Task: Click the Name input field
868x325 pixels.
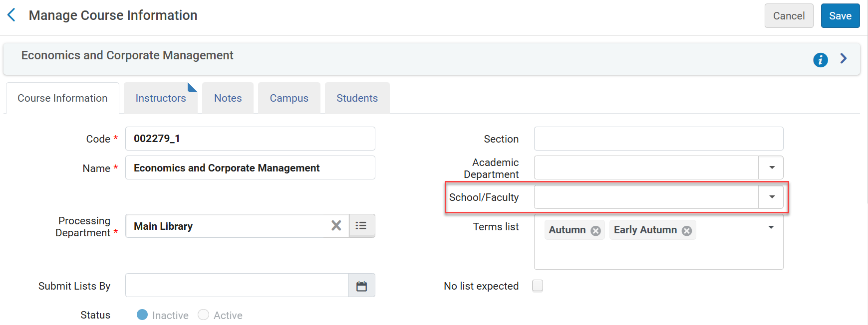Action: pyautogui.click(x=250, y=167)
